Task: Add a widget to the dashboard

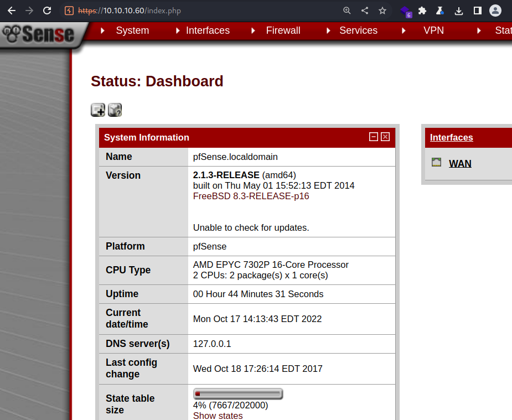Action: tap(98, 110)
